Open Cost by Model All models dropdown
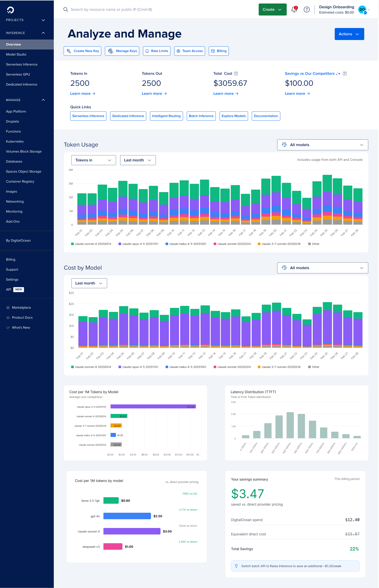 tap(322, 268)
